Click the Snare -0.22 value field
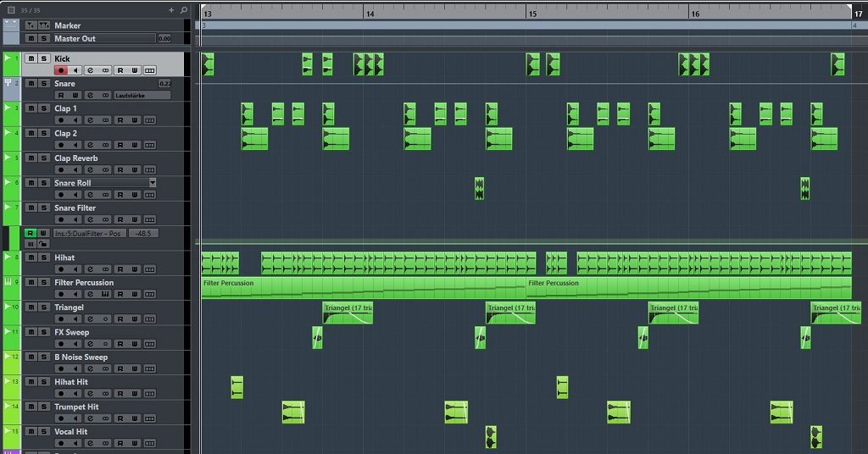 coord(164,84)
